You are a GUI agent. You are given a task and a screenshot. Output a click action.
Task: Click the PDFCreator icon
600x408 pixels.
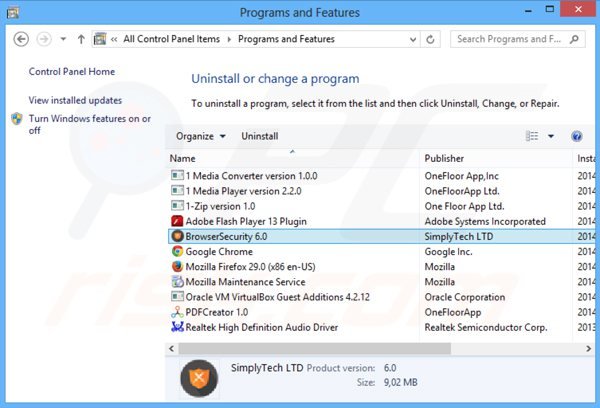pos(177,312)
